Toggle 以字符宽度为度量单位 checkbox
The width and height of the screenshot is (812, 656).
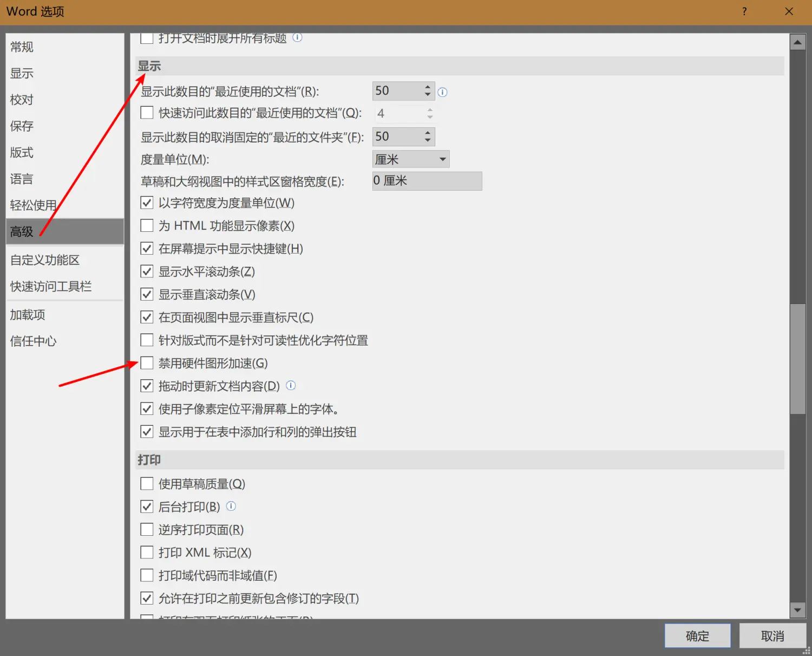pyautogui.click(x=147, y=203)
